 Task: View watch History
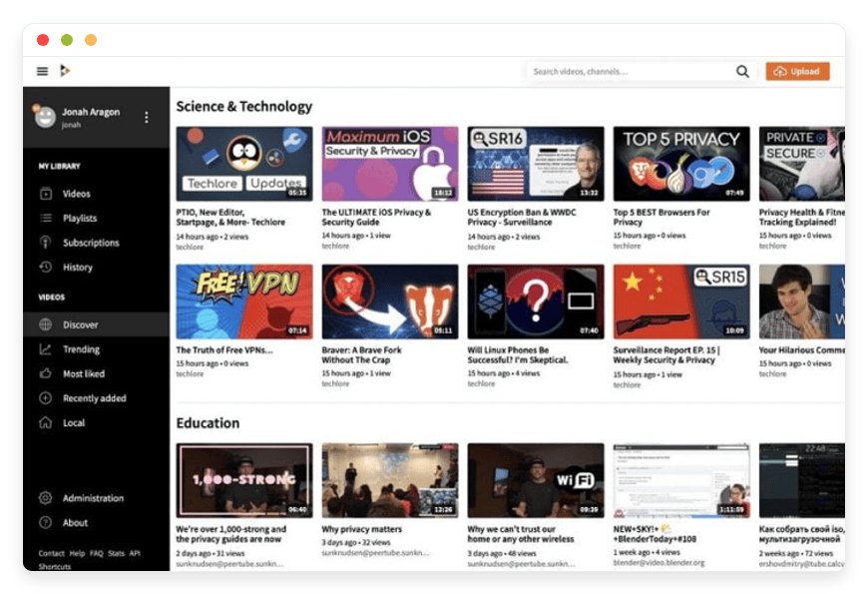pyautogui.click(x=78, y=267)
